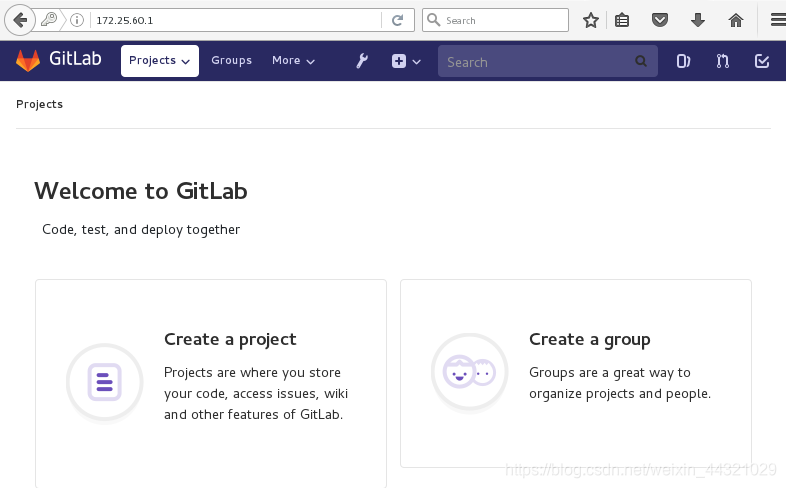The height and width of the screenshot is (488, 786).
Task: Click the magnifier icon in browser search box
Action: (x=434, y=20)
